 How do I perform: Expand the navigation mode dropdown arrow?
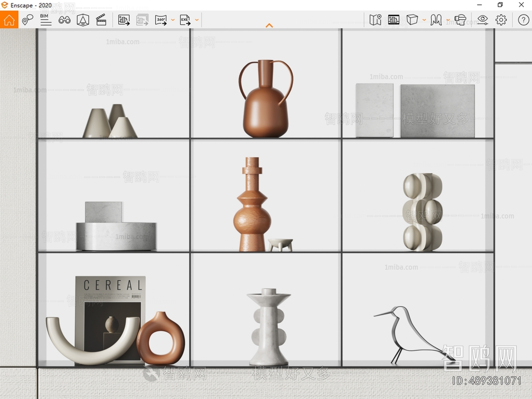click(448, 20)
